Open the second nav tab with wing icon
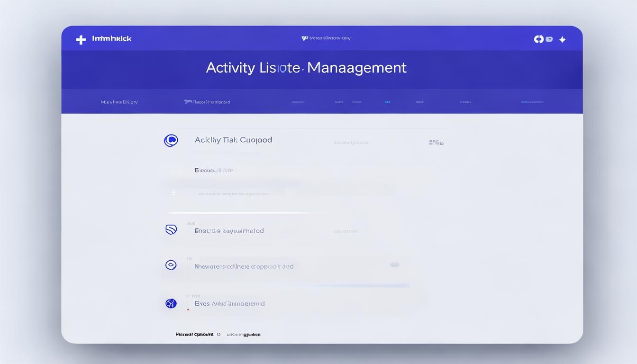 pos(207,102)
